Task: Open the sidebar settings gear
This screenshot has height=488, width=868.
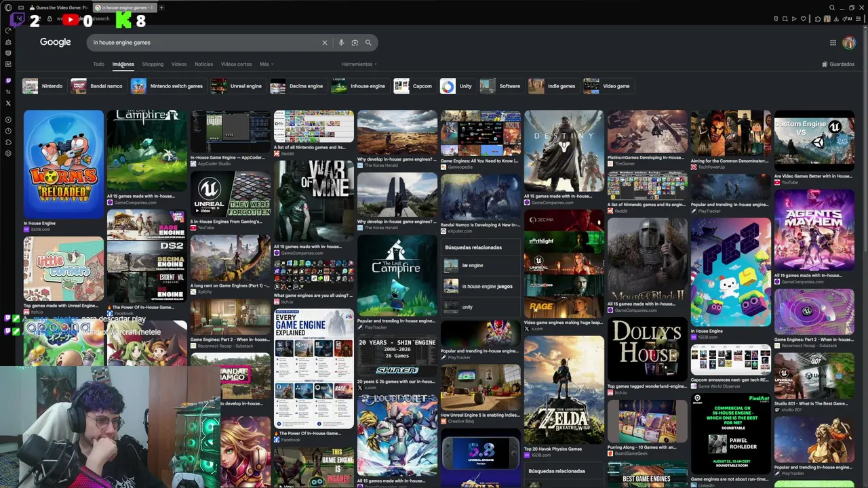Action: pyautogui.click(x=8, y=153)
